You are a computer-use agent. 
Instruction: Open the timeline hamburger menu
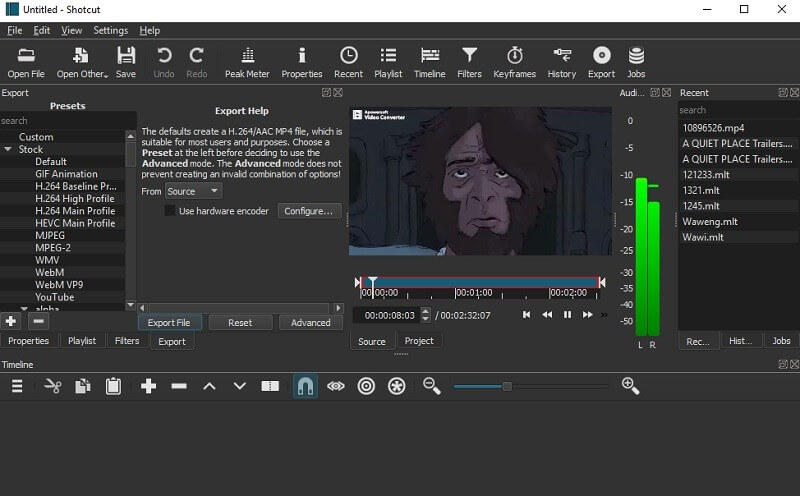(17, 386)
